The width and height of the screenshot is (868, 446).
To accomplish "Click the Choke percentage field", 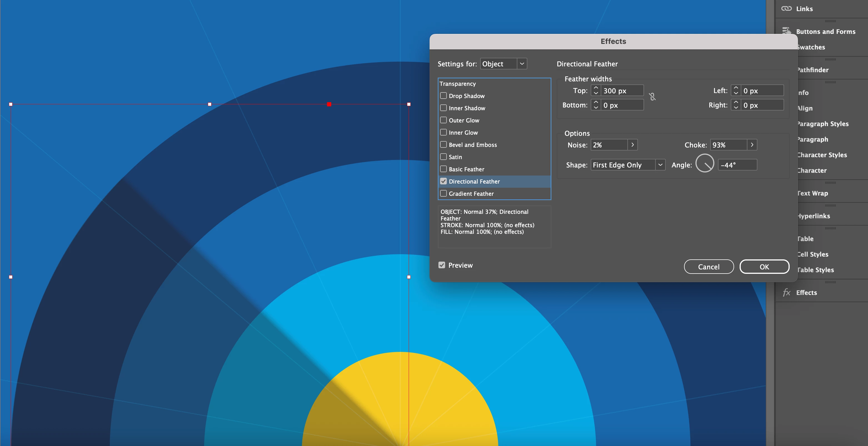I will point(729,145).
